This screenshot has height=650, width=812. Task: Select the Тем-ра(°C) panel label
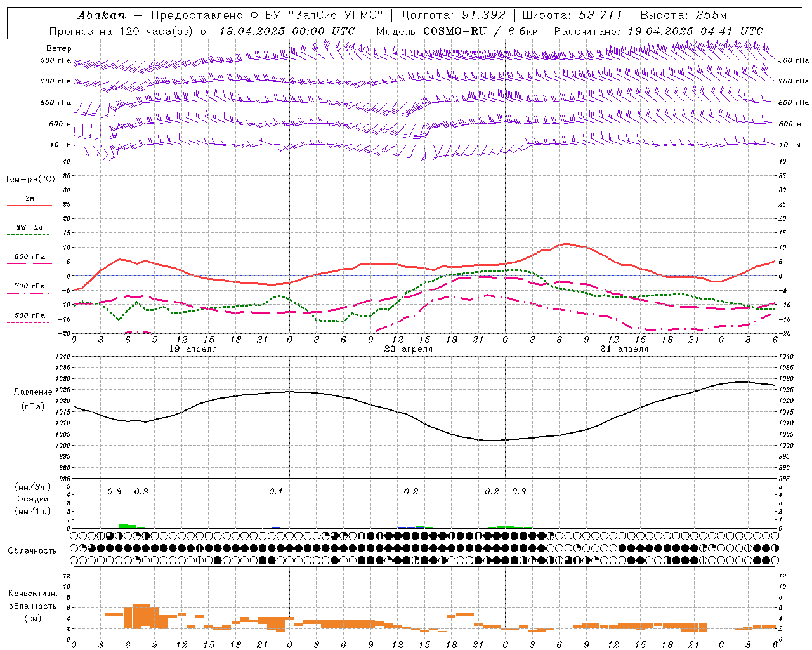tap(30, 180)
